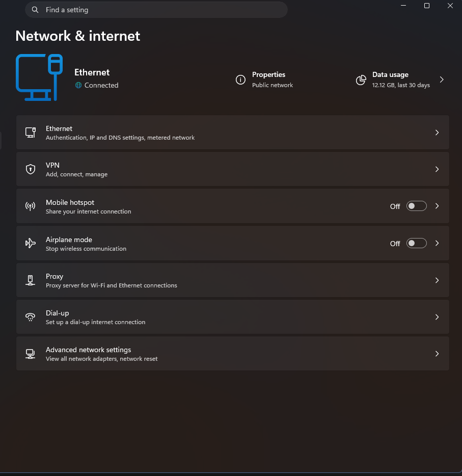Click the search magnifier icon
The image size is (462, 476).
[35, 10]
